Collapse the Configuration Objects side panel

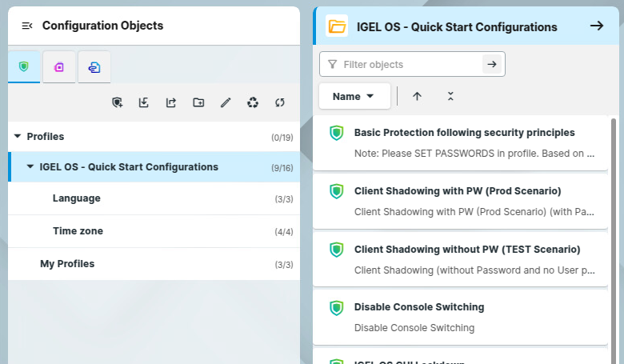(x=27, y=26)
